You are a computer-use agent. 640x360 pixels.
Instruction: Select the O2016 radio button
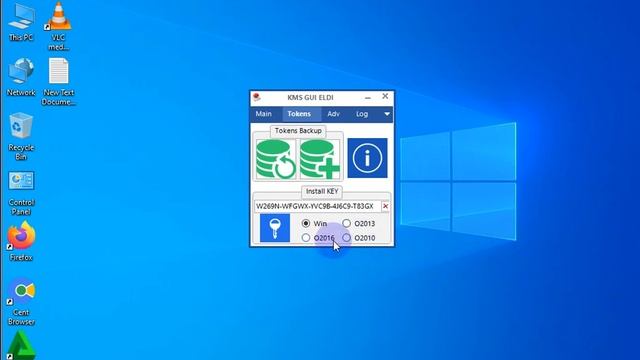click(x=306, y=238)
